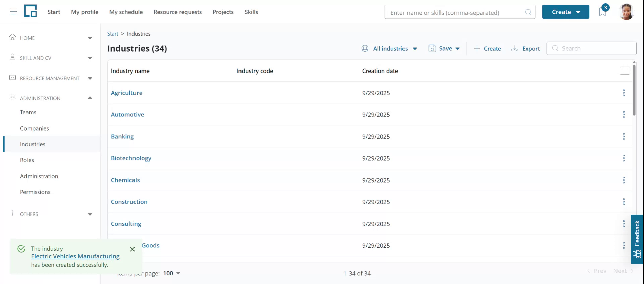Open the Save view dropdown
644x284 pixels.
tap(444, 49)
